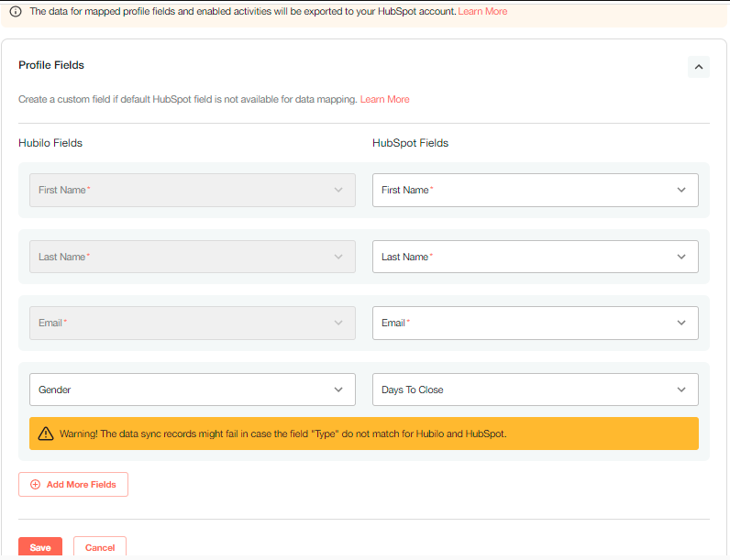Open HubSpot Email field dropdown

click(x=536, y=323)
